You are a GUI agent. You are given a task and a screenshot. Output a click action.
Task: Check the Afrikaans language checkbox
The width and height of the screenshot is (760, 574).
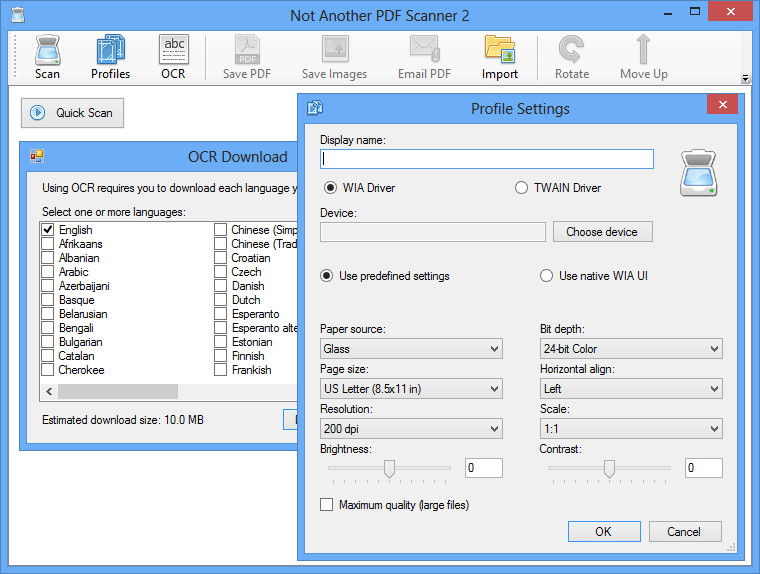48,244
